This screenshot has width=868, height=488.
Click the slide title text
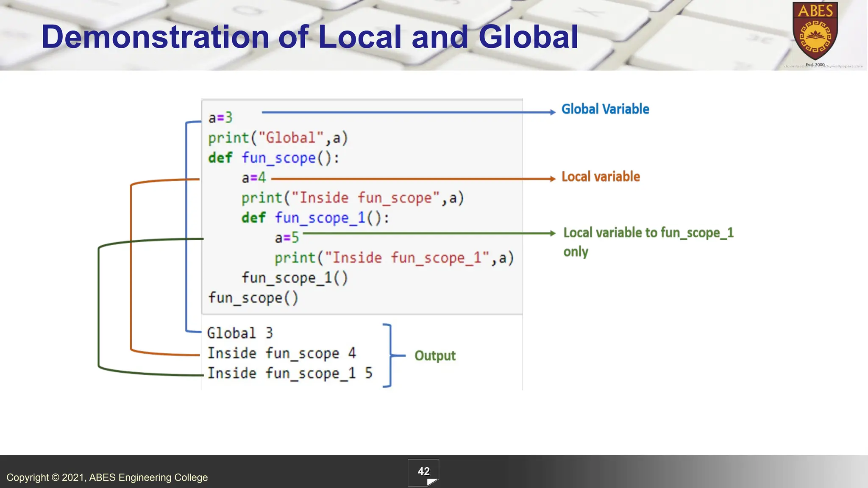click(309, 37)
